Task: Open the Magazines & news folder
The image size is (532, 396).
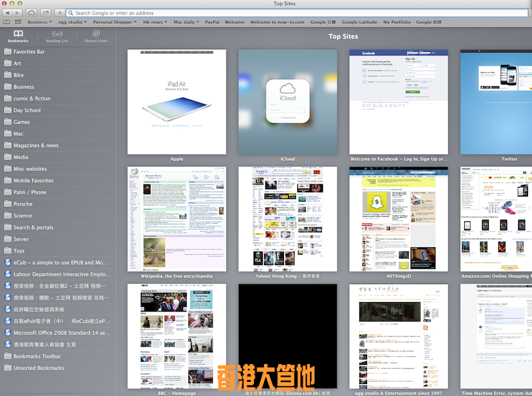Action: pos(58,145)
